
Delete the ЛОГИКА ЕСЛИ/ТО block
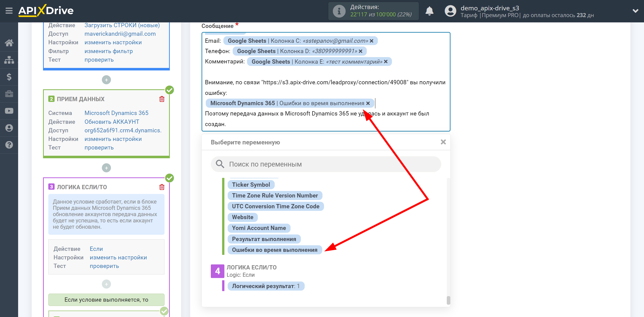162,187
